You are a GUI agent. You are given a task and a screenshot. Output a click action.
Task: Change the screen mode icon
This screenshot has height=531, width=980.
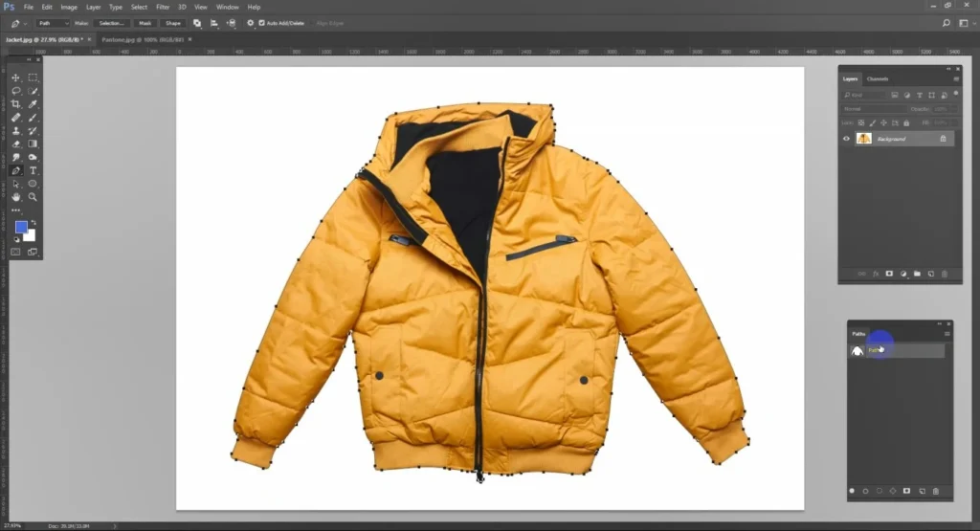[x=33, y=252]
